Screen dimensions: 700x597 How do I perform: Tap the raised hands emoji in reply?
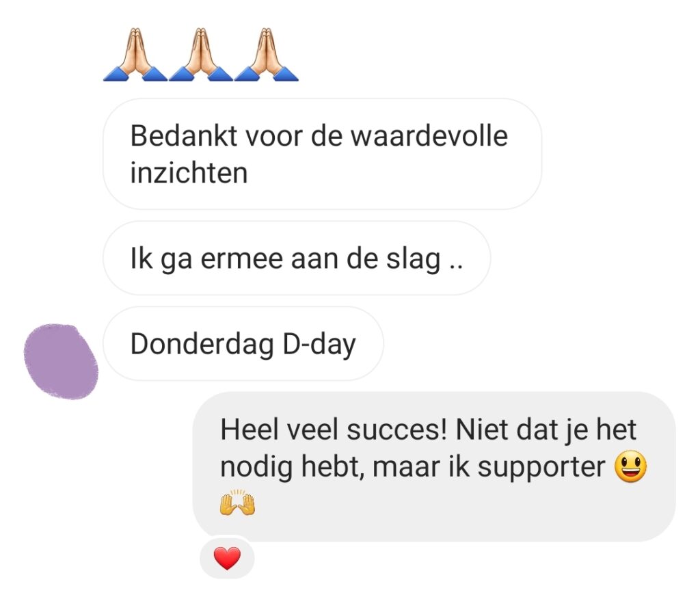237,503
